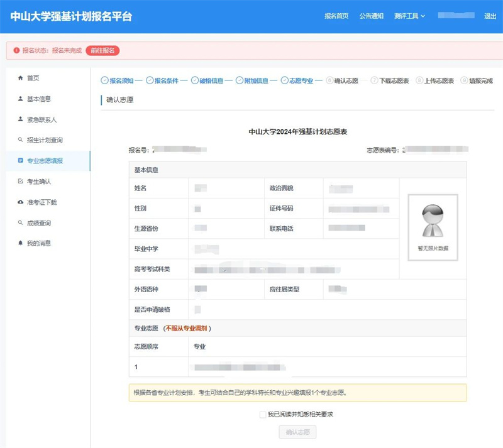503x448 pixels.
Task: Click the blurred username in header
Action: click(x=456, y=15)
